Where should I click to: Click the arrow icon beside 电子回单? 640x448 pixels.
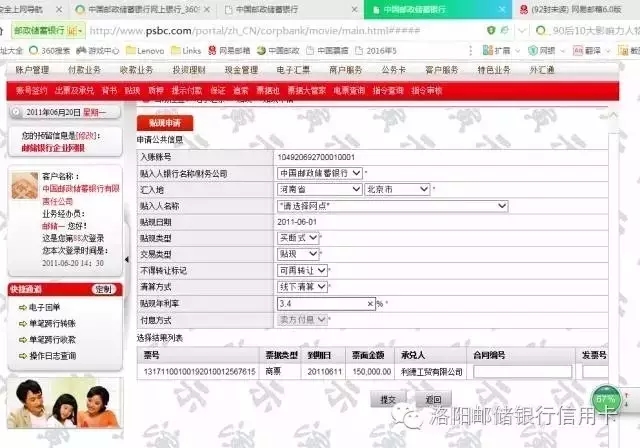(x=23, y=307)
